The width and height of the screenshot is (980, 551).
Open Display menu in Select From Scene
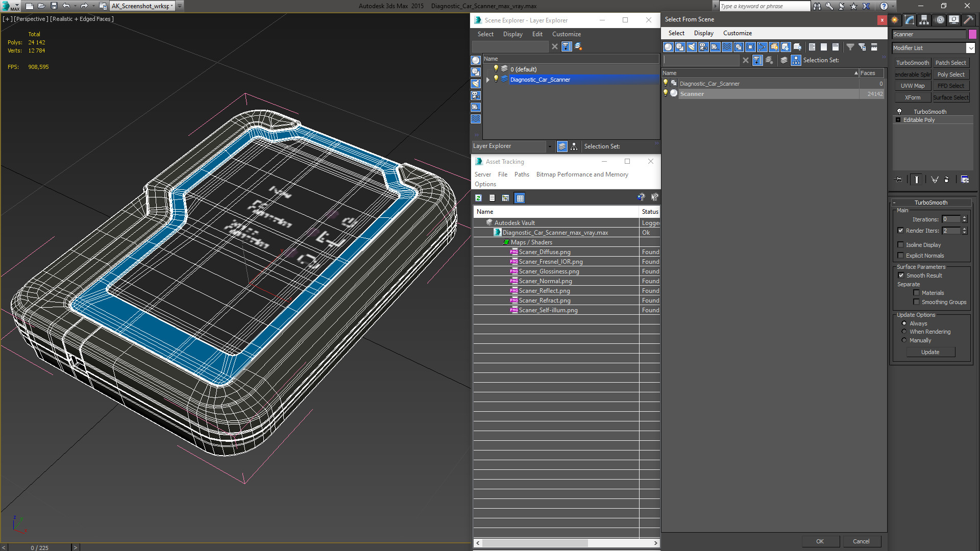coord(703,33)
